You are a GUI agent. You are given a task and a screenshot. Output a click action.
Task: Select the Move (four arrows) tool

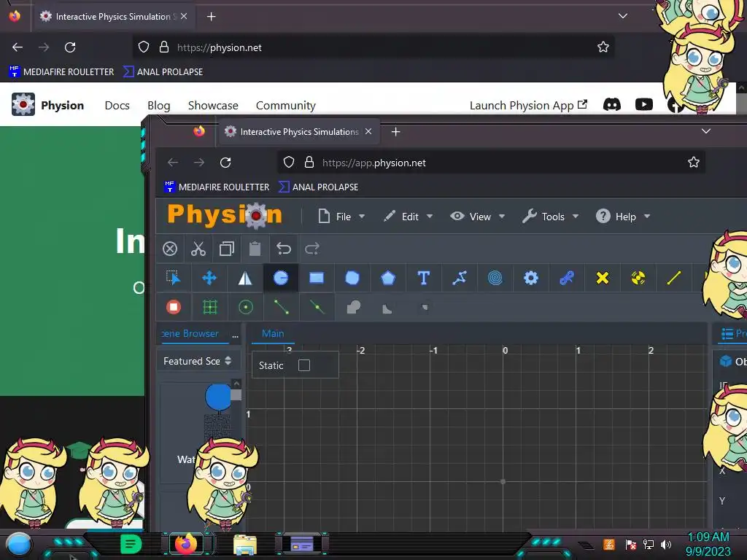[x=209, y=278]
